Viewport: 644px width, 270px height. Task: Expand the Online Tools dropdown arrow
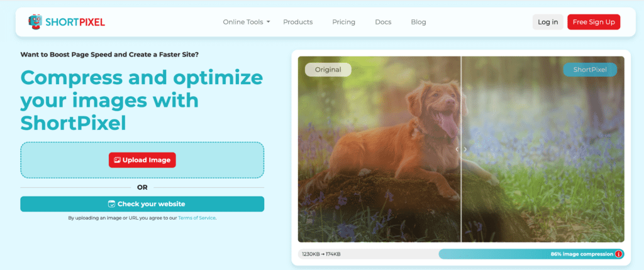click(x=268, y=22)
